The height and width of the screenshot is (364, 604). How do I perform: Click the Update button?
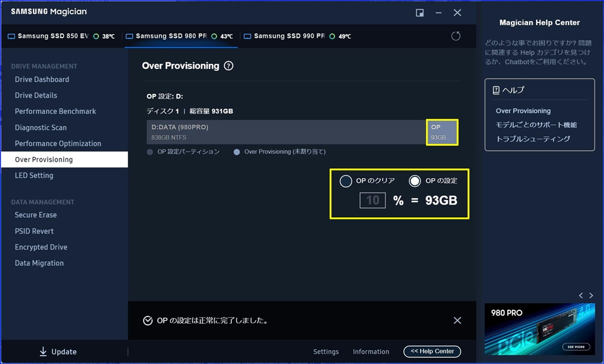[x=58, y=352]
